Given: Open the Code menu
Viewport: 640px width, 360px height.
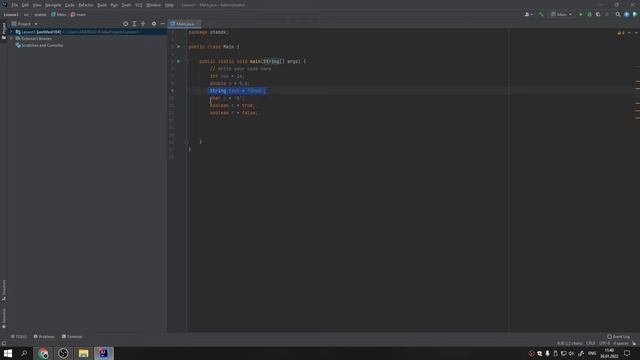Looking at the screenshot, I should pyautogui.click(x=70, y=5).
